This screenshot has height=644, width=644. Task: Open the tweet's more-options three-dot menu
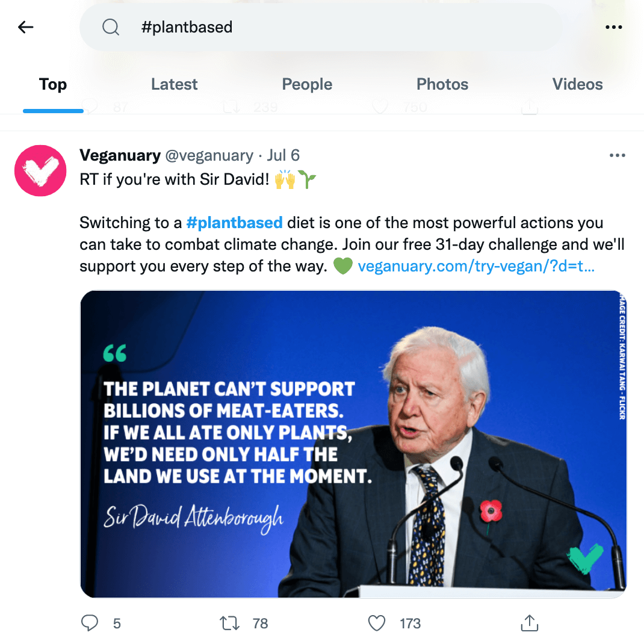[618, 155]
